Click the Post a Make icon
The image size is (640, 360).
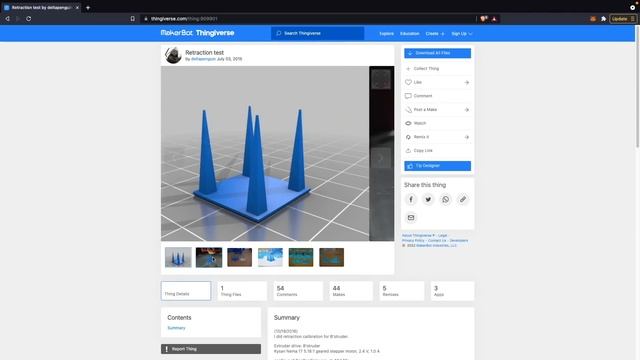[408, 109]
